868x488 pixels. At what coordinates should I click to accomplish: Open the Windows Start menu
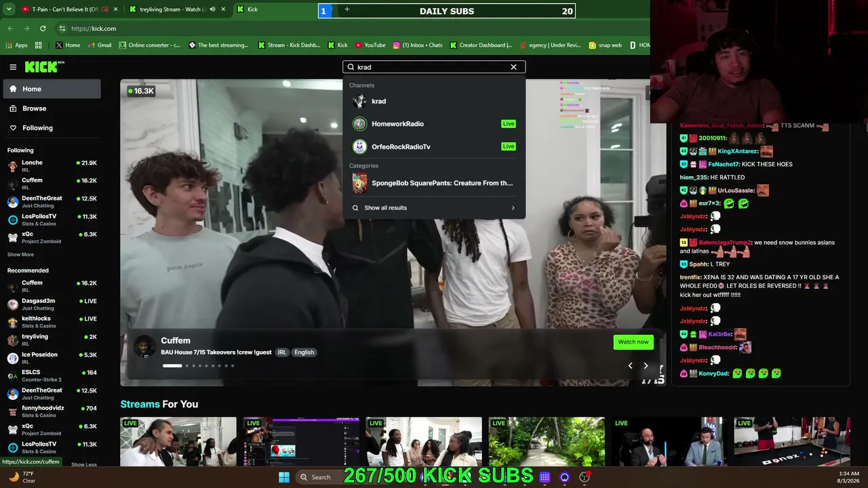coord(283,477)
